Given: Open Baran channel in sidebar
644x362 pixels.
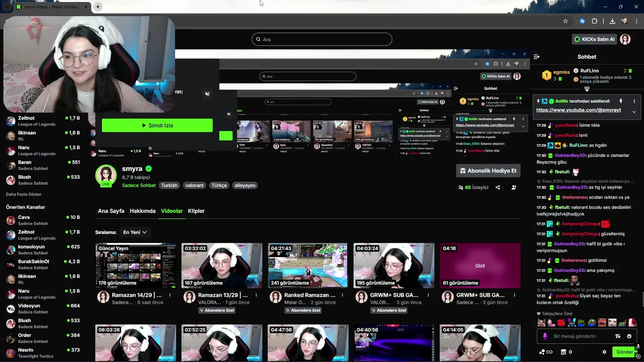Looking at the screenshot, I should coord(43,165).
